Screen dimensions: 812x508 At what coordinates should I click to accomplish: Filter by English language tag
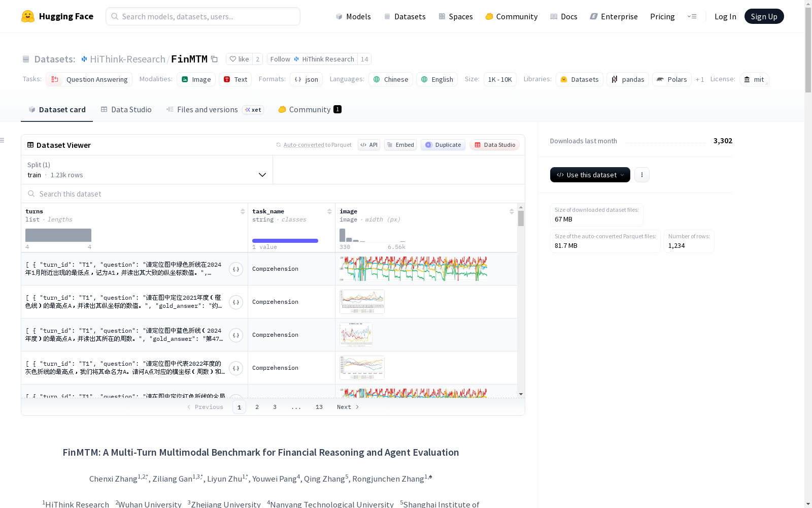click(x=437, y=79)
